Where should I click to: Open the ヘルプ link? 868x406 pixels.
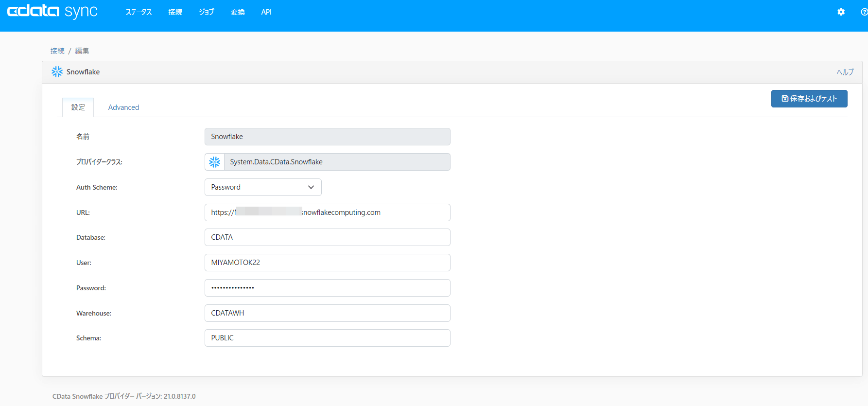tap(845, 72)
